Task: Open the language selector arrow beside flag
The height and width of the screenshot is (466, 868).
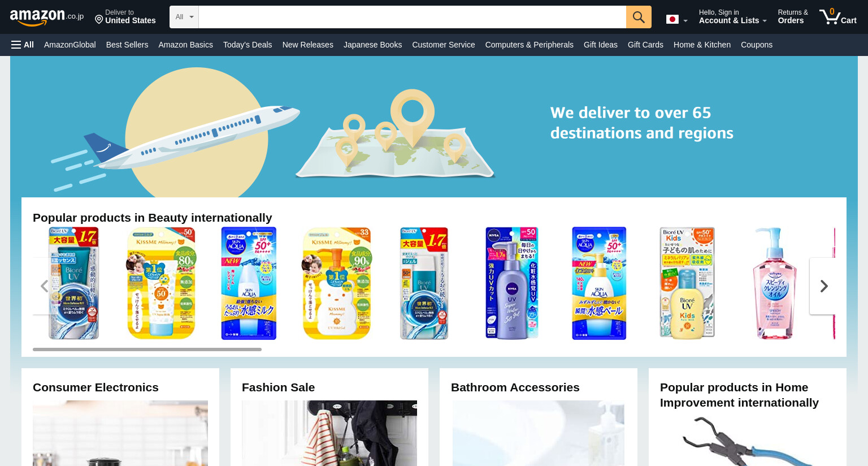Action: 685,21
